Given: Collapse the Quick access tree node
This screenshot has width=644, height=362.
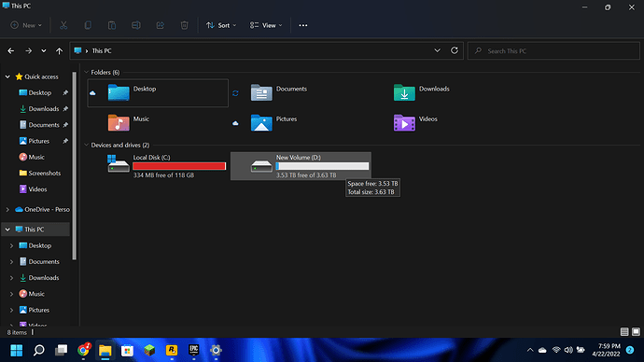Looking at the screenshot, I should point(7,77).
